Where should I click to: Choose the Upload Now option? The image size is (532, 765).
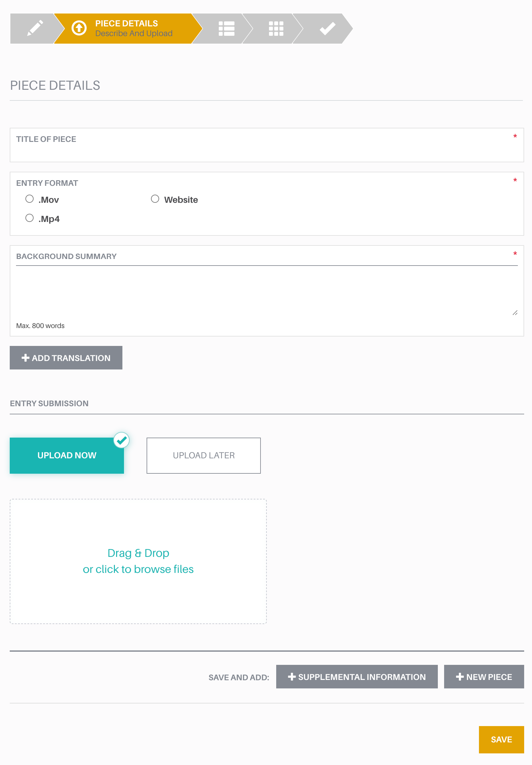(67, 455)
